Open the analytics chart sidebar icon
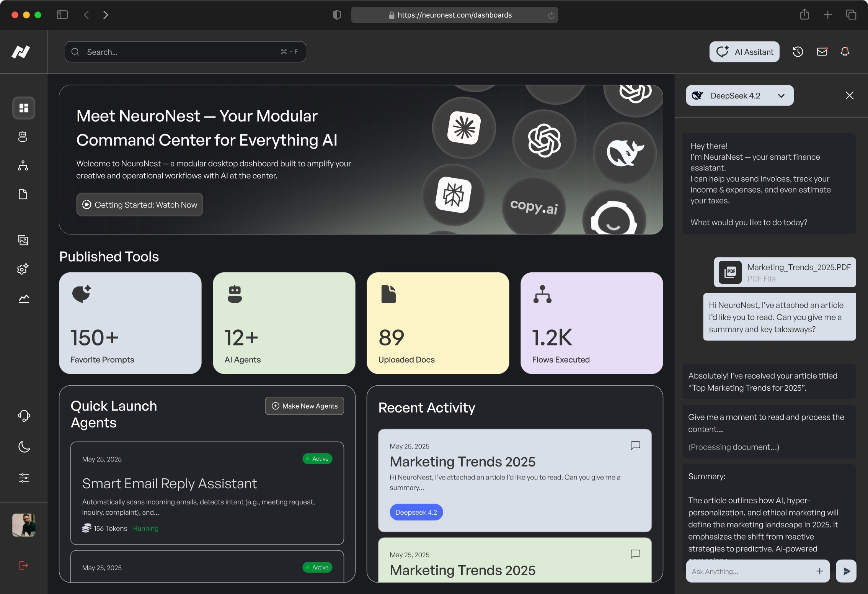 point(24,299)
